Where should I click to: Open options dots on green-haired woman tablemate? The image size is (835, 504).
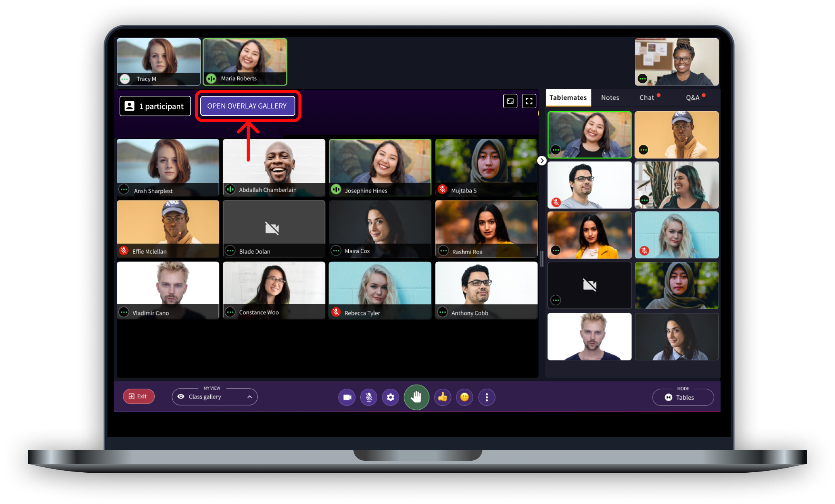point(644,200)
